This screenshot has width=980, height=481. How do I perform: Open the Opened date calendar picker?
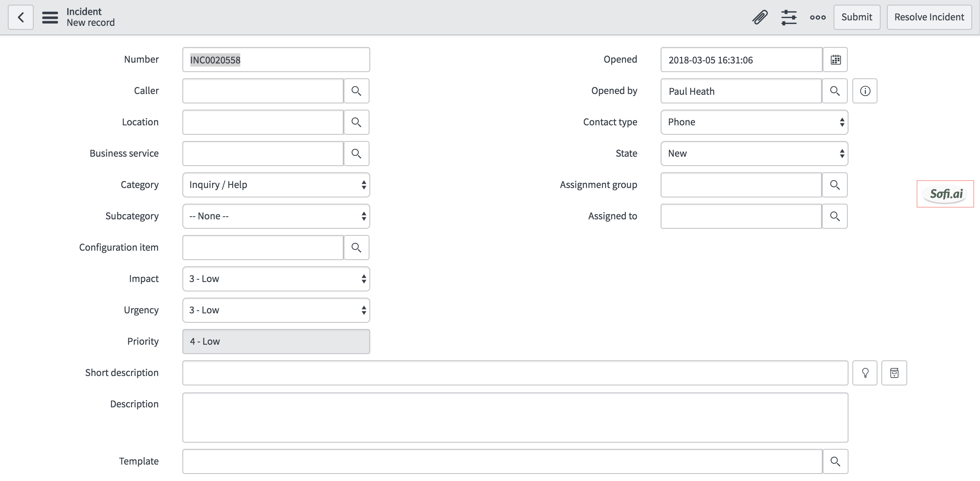pos(835,60)
